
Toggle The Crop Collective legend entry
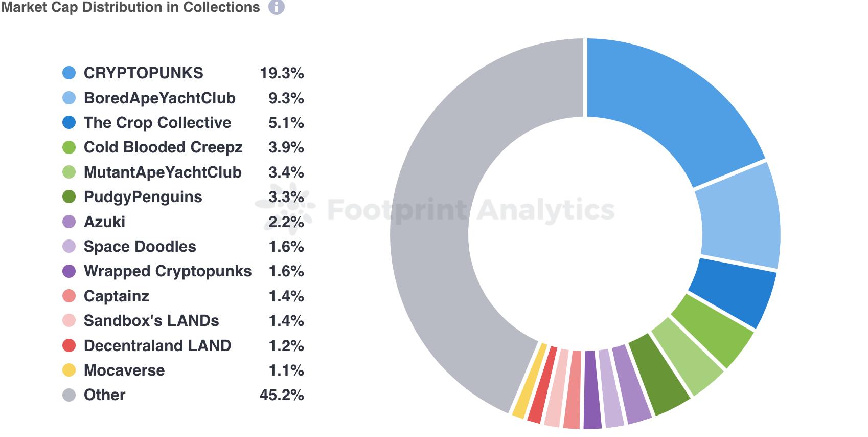(x=157, y=123)
